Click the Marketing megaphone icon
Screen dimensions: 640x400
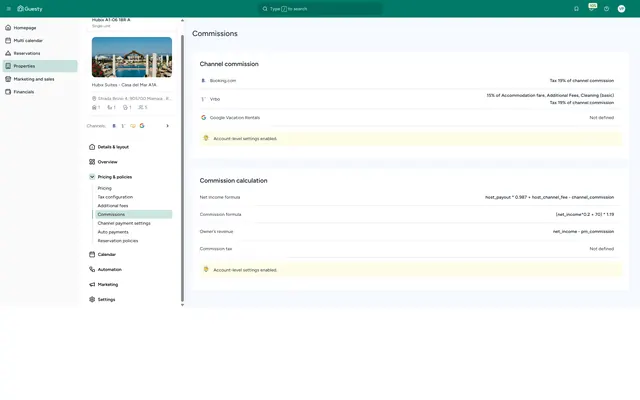click(92, 284)
